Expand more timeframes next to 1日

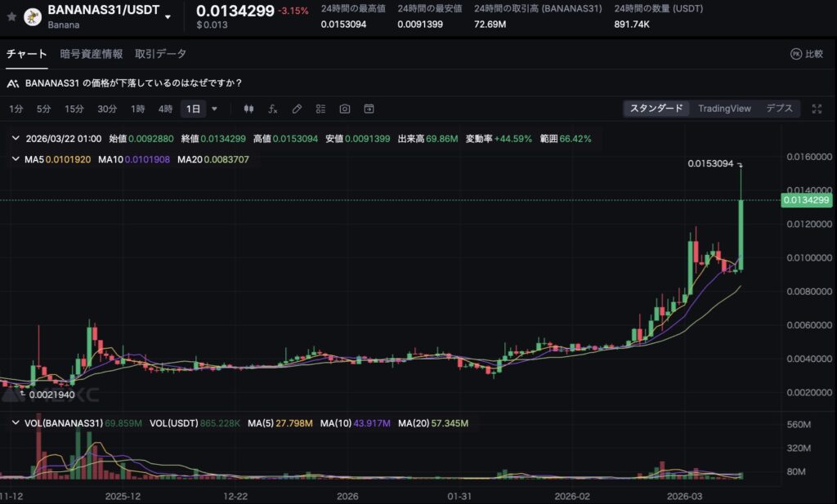pyautogui.click(x=215, y=109)
